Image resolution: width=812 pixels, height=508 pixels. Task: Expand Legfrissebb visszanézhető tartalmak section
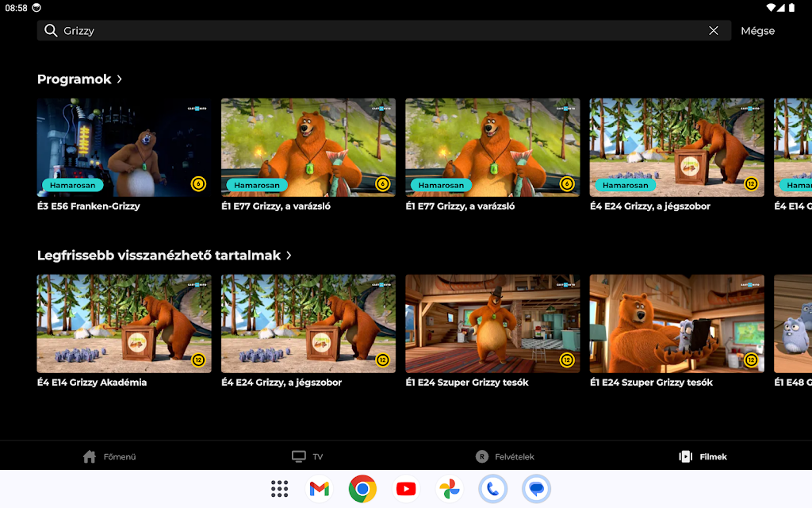pyautogui.click(x=289, y=256)
